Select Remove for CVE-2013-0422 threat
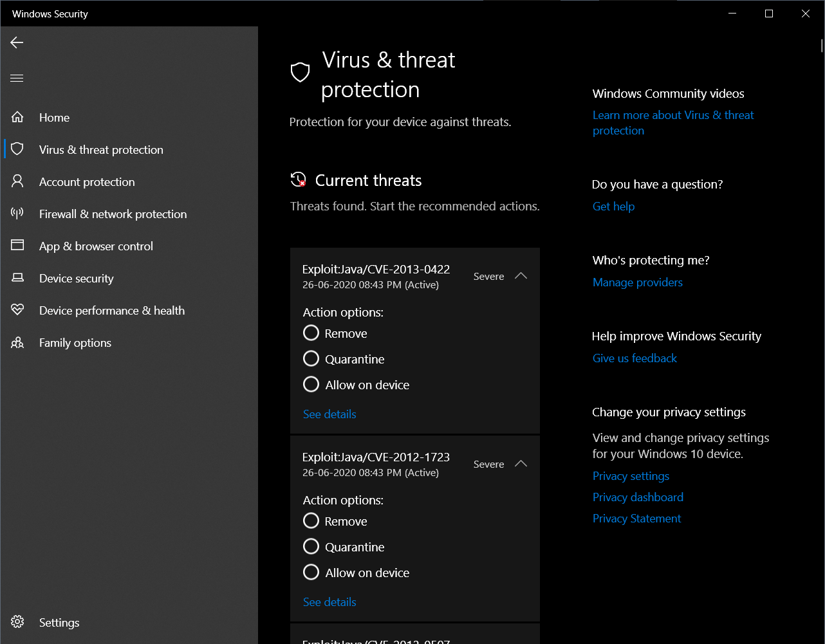 pyautogui.click(x=311, y=333)
